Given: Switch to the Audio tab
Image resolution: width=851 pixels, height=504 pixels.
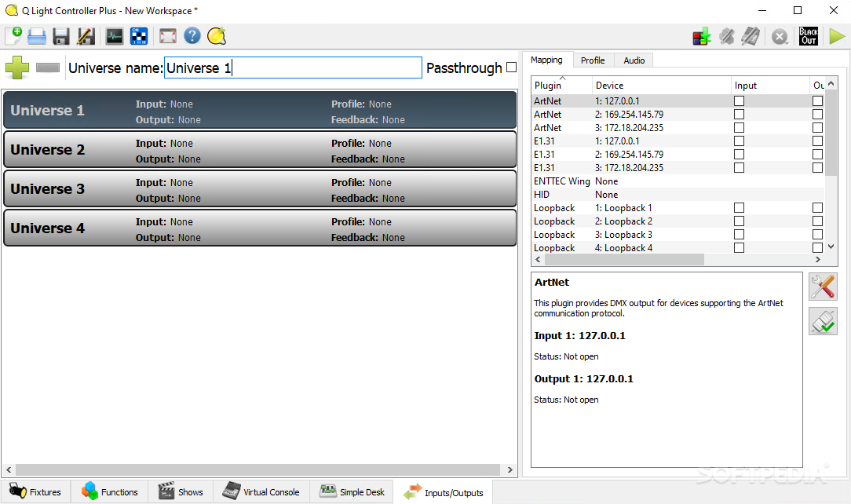Looking at the screenshot, I should [634, 60].
